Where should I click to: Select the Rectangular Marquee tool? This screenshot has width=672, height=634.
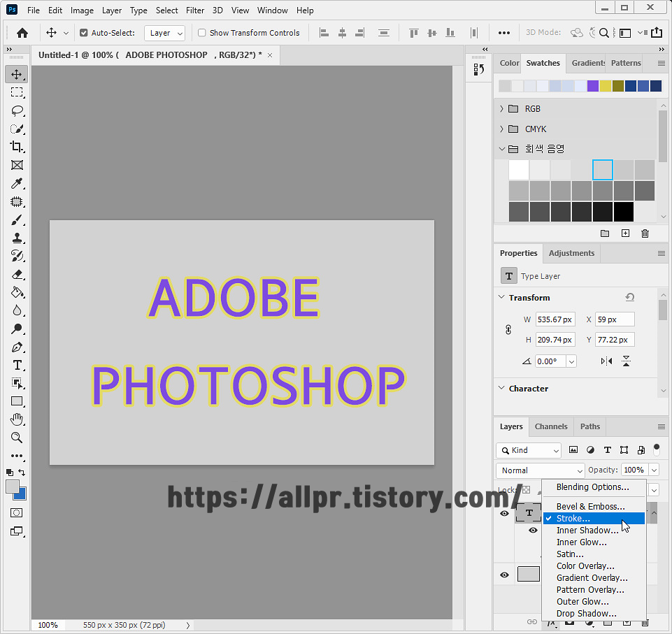click(17, 92)
